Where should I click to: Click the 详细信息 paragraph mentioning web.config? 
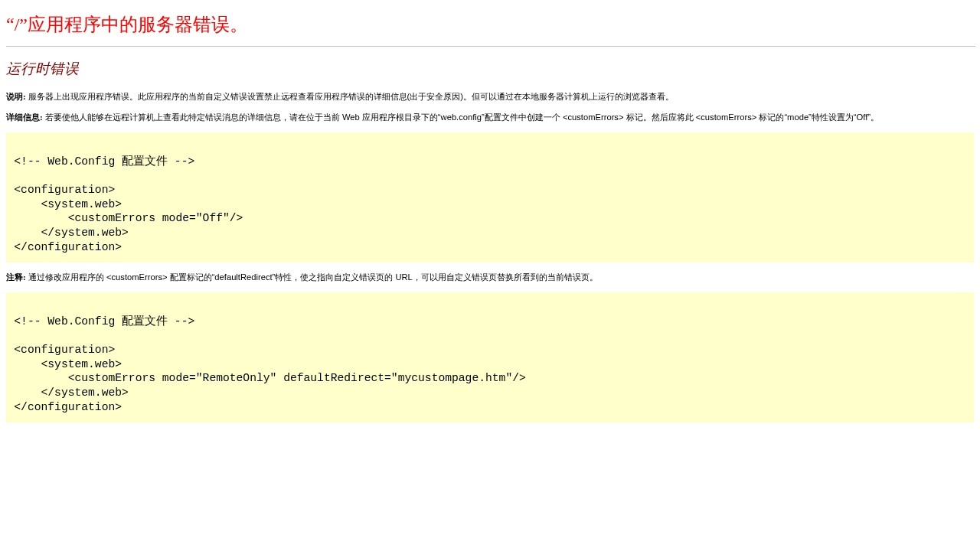[459, 118]
